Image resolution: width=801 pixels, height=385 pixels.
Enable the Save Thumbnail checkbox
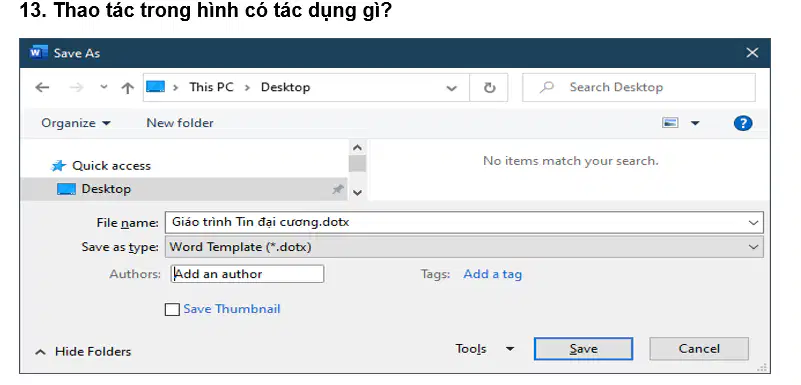[x=172, y=309]
